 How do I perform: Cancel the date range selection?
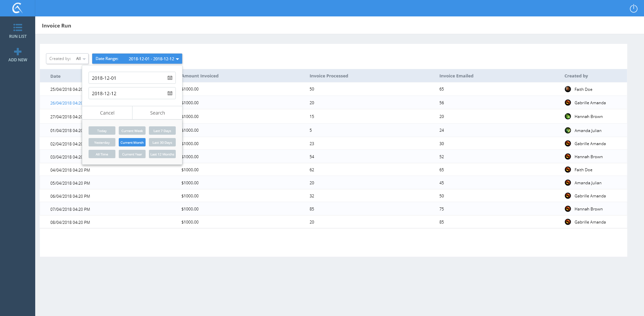(x=107, y=113)
